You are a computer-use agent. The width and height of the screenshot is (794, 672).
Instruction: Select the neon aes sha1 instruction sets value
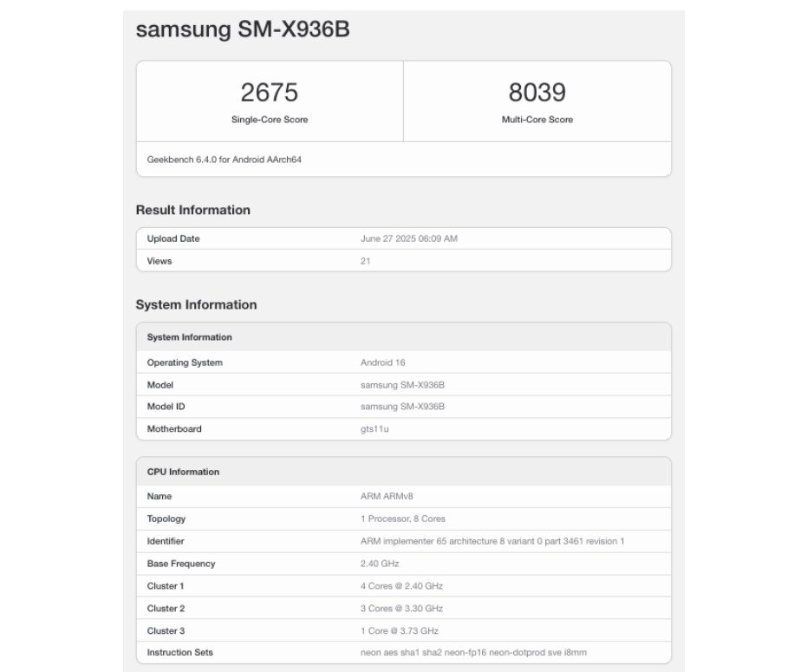tap(473, 653)
